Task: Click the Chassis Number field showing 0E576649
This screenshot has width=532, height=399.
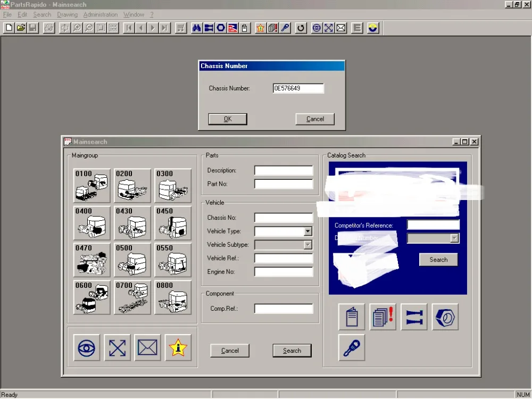Action: pyautogui.click(x=298, y=88)
